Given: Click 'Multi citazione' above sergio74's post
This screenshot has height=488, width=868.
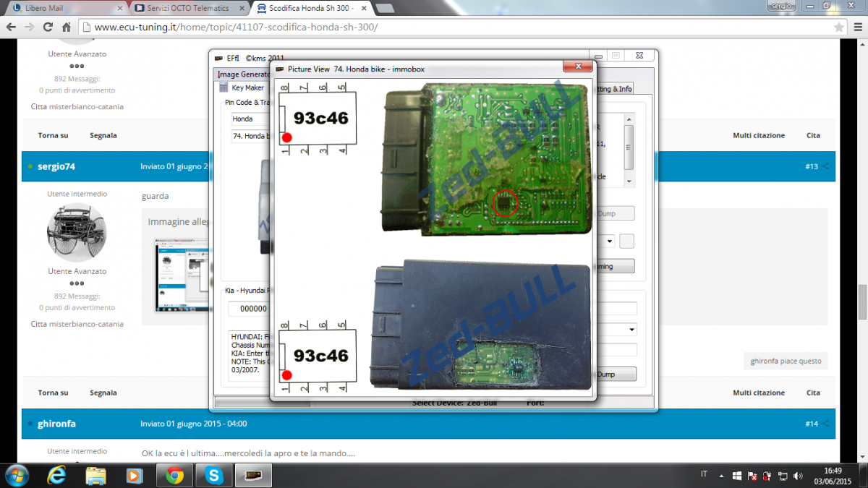Looking at the screenshot, I should click(759, 135).
